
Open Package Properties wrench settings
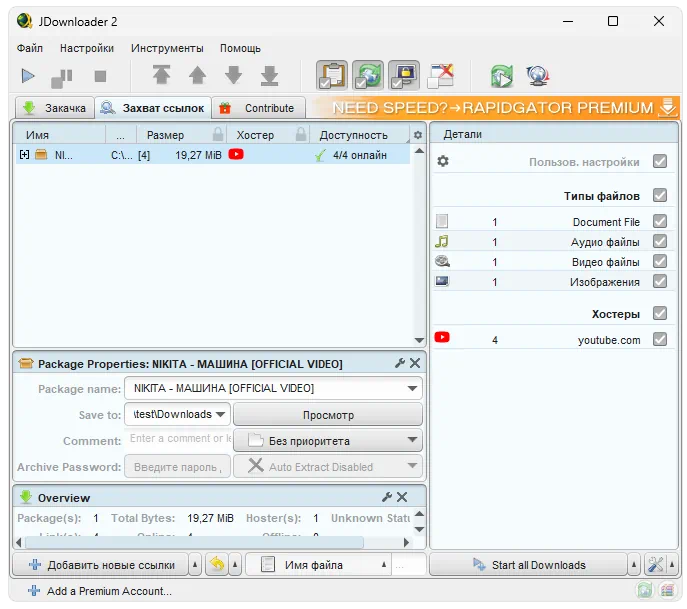[400, 363]
